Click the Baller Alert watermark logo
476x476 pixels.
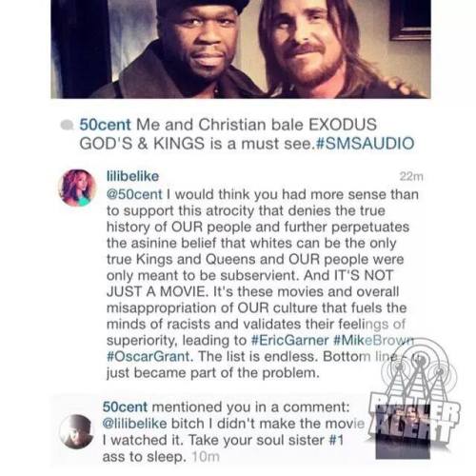(x=416, y=400)
